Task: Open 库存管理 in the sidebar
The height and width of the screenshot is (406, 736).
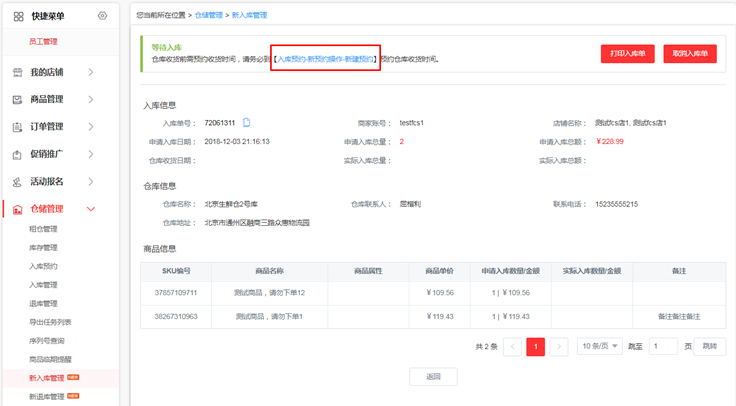Action: tap(43, 247)
